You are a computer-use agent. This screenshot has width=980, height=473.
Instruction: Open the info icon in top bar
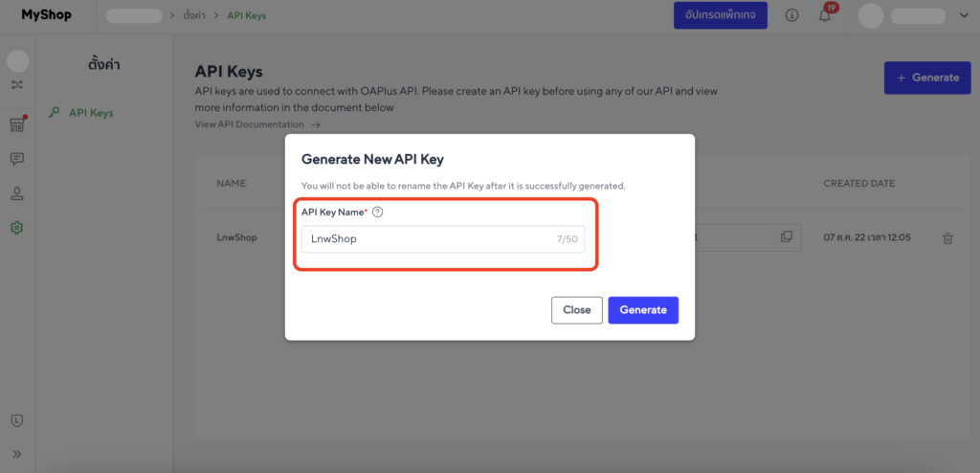(x=791, y=15)
